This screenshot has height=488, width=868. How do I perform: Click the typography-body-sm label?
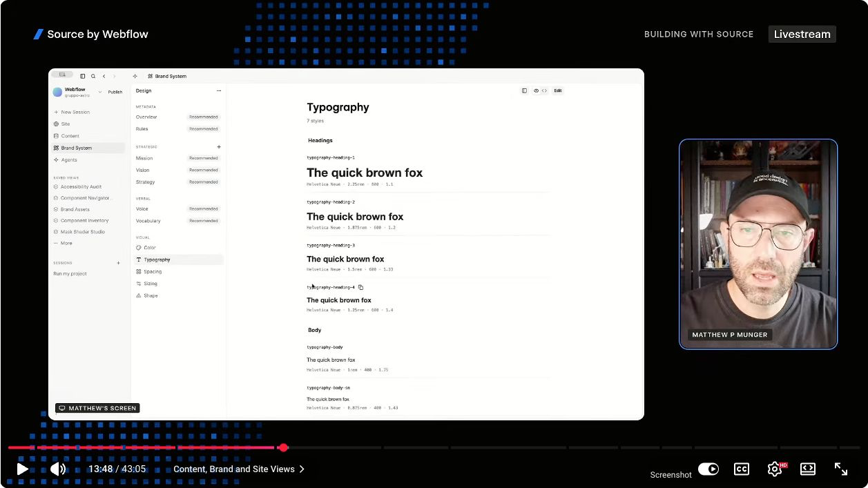pyautogui.click(x=329, y=388)
